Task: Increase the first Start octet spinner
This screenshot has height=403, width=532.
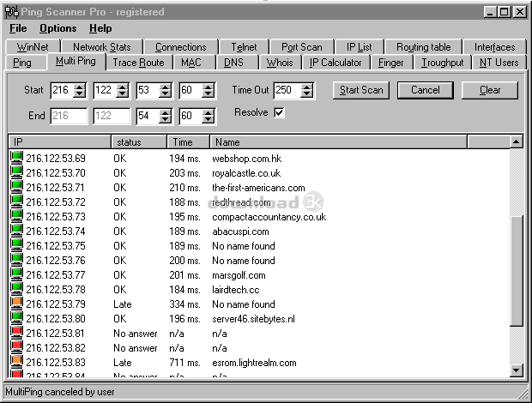Action: coord(80,87)
